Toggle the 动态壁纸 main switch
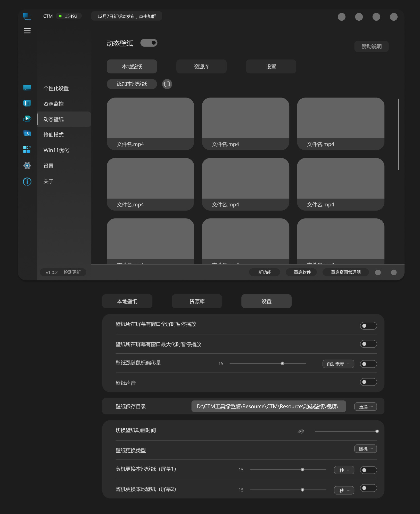 (x=149, y=43)
